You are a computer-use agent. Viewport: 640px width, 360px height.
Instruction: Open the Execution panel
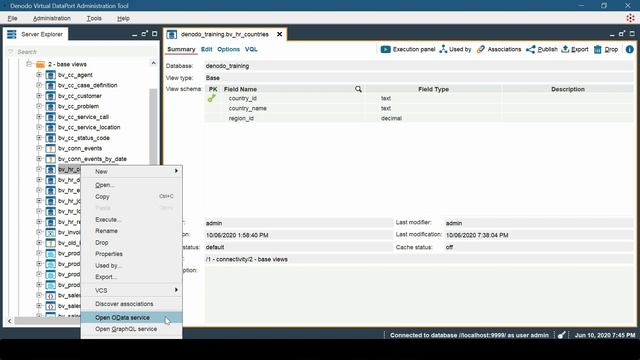click(408, 49)
